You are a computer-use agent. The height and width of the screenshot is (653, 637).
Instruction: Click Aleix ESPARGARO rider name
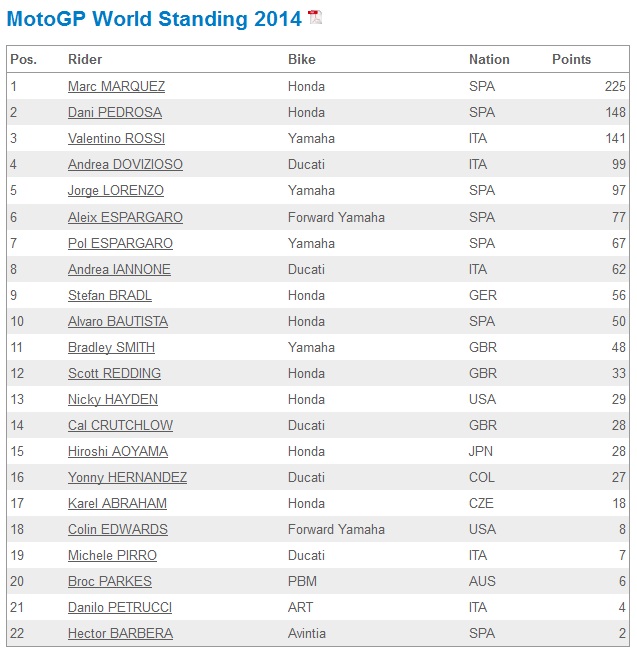coord(125,217)
